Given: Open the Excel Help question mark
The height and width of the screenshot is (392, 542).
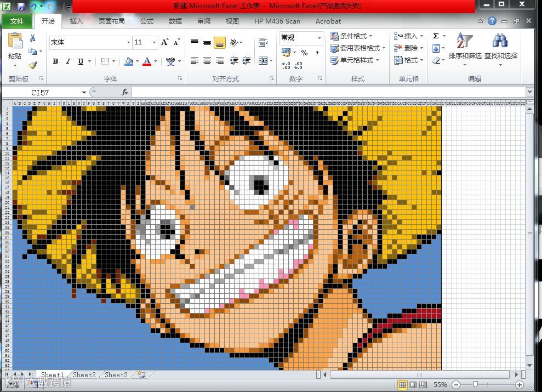Looking at the screenshot, I should [492, 21].
